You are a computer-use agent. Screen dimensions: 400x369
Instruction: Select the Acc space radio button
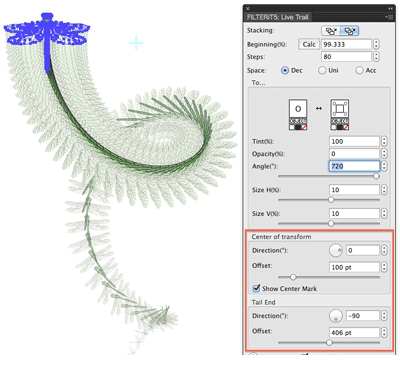pyautogui.click(x=359, y=70)
